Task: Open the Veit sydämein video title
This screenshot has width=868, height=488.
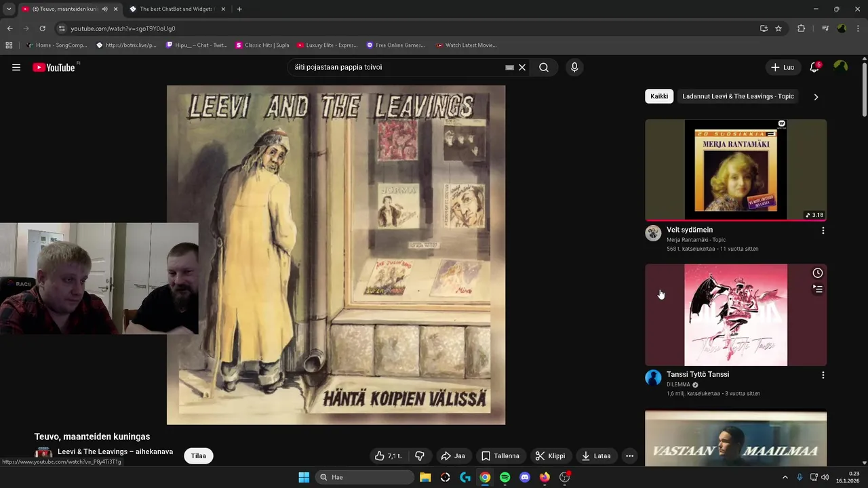Action: [690, 230]
